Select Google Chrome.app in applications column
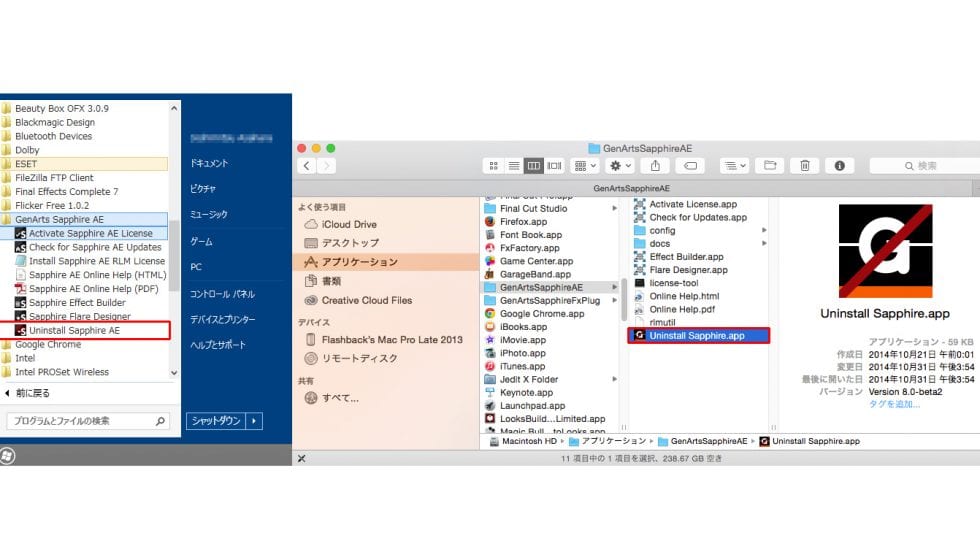The image size is (980, 560). coord(542,314)
